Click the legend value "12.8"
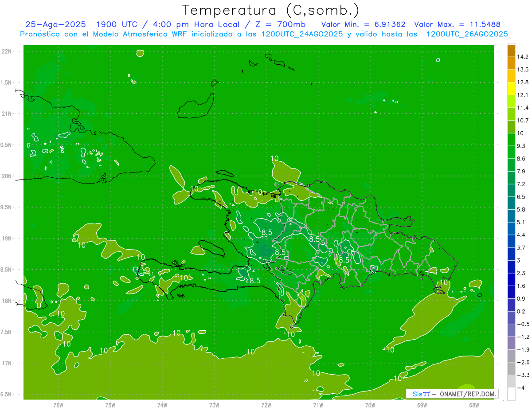 (523, 82)
